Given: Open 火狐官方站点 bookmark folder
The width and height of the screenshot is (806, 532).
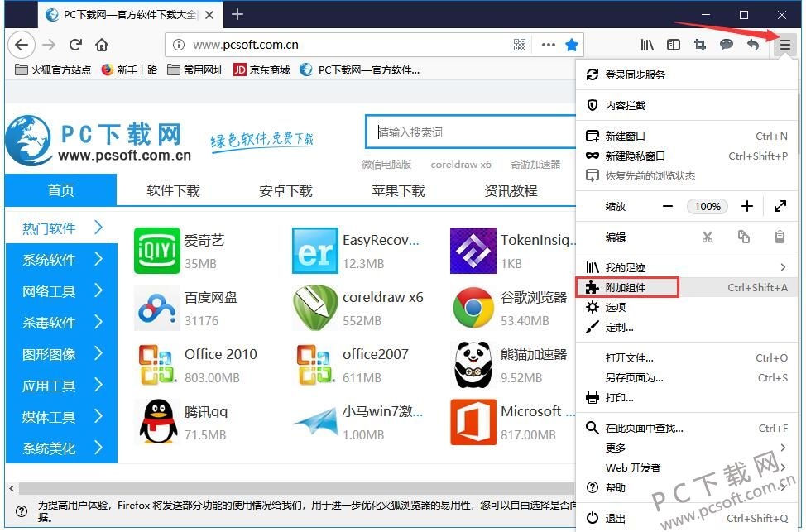Looking at the screenshot, I should [53, 69].
